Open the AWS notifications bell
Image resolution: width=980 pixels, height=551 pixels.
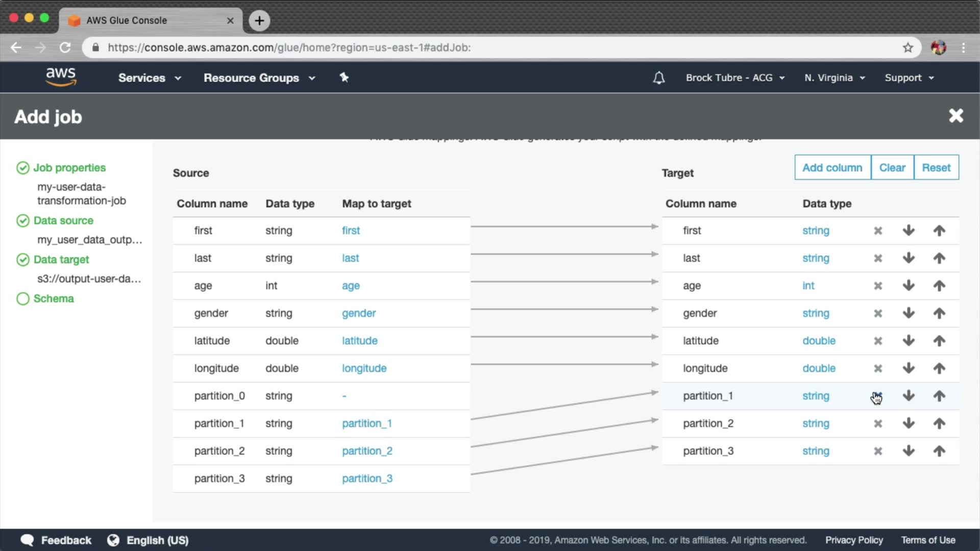(x=658, y=78)
